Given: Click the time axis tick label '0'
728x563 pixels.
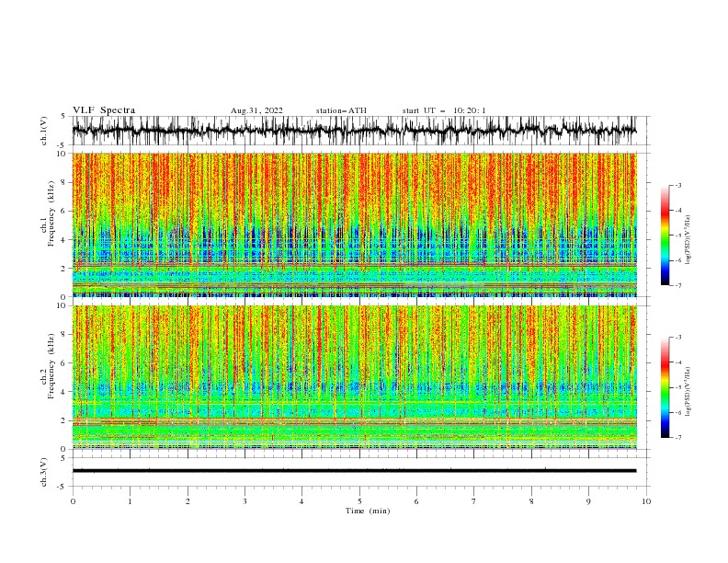Looking at the screenshot, I should tap(73, 501).
